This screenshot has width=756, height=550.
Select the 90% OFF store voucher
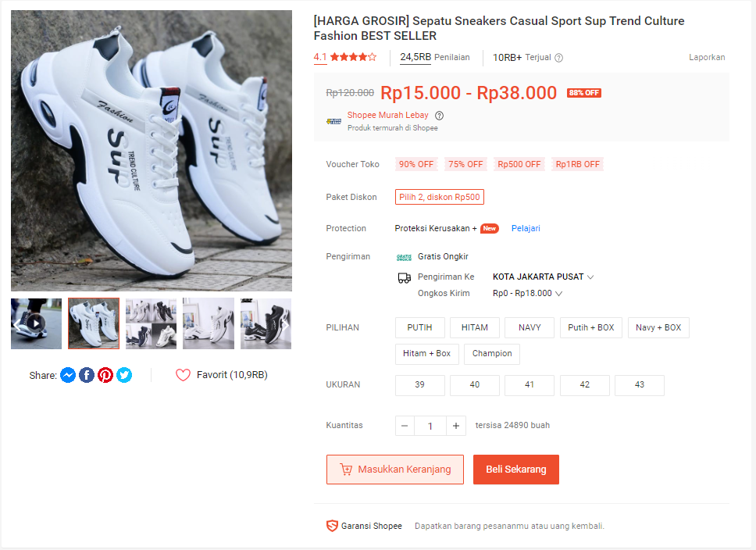416,164
